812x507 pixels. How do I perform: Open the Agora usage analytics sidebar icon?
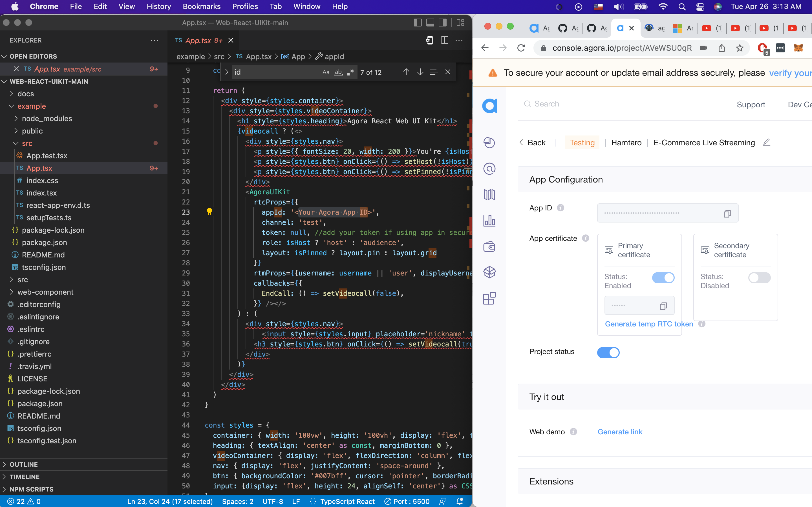coord(489,221)
